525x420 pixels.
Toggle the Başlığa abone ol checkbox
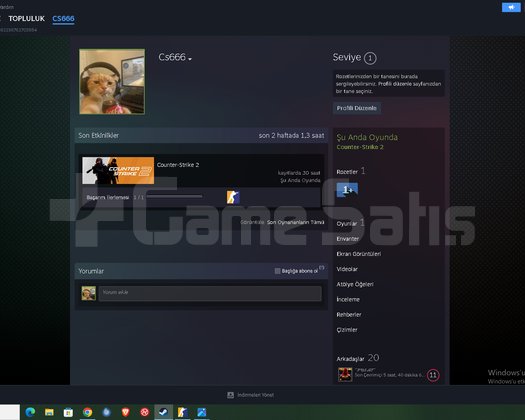click(x=277, y=271)
